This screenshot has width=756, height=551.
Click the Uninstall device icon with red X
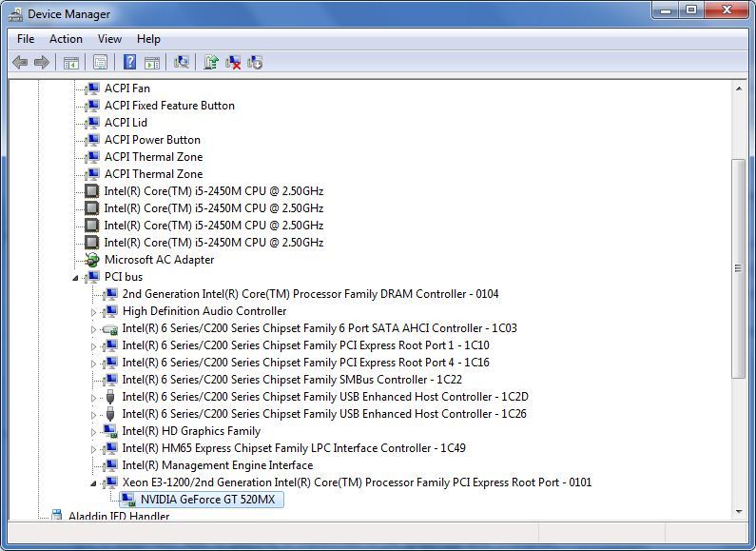[233, 62]
